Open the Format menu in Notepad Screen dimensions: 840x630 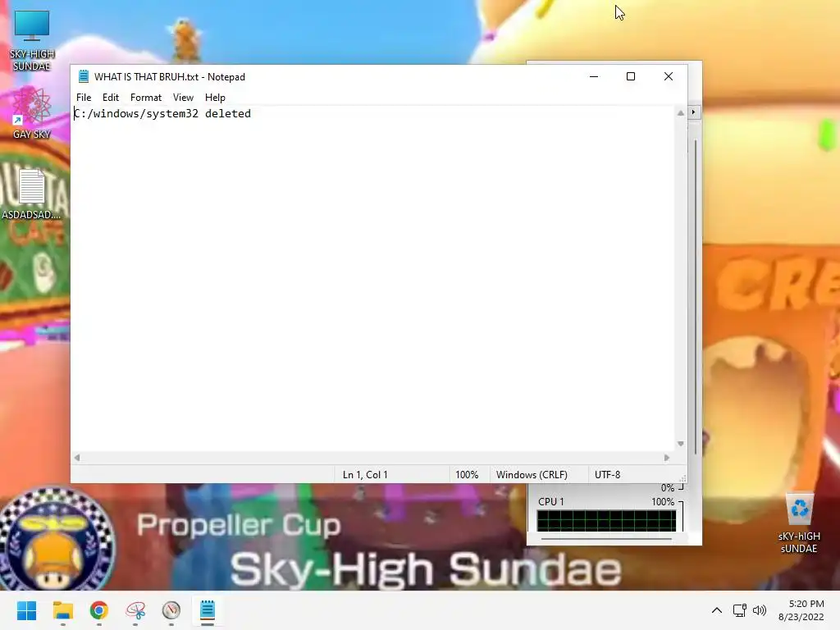146,98
